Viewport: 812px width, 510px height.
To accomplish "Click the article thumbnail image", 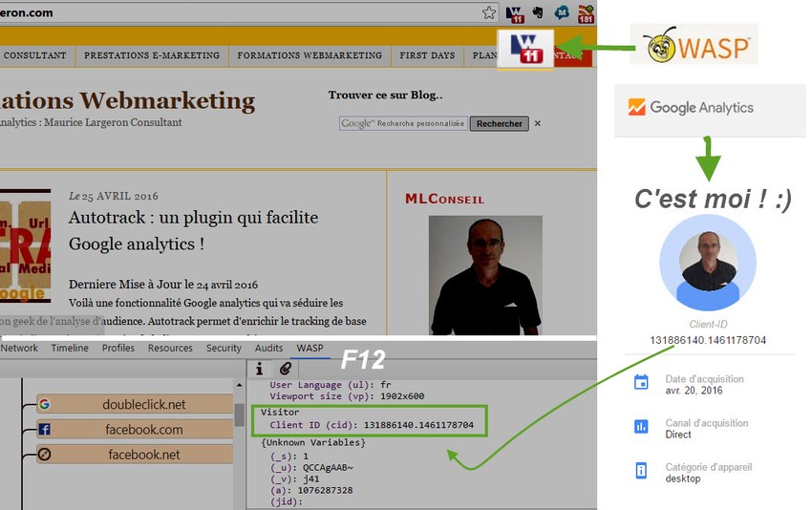I will pos(26,245).
